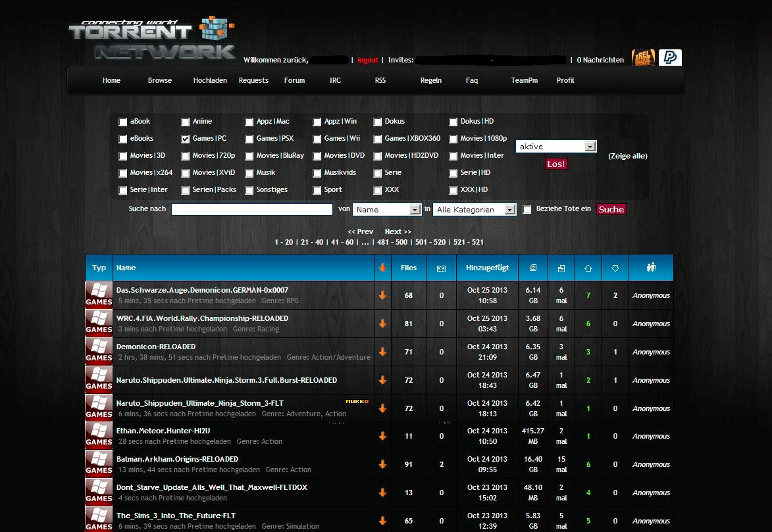The width and height of the screenshot is (772, 532).
Task: Sort by download arrow column header
Action: click(382, 268)
